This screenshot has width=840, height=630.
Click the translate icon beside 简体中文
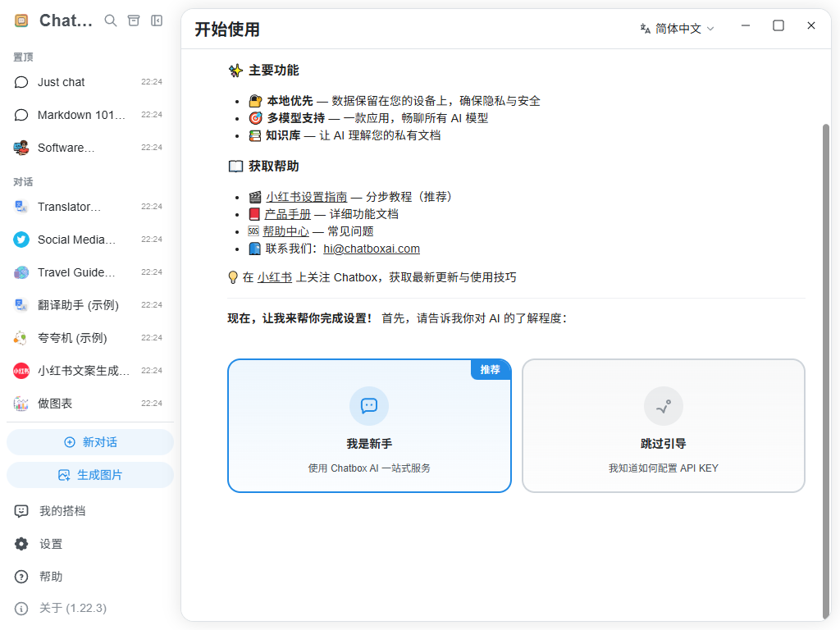click(646, 29)
